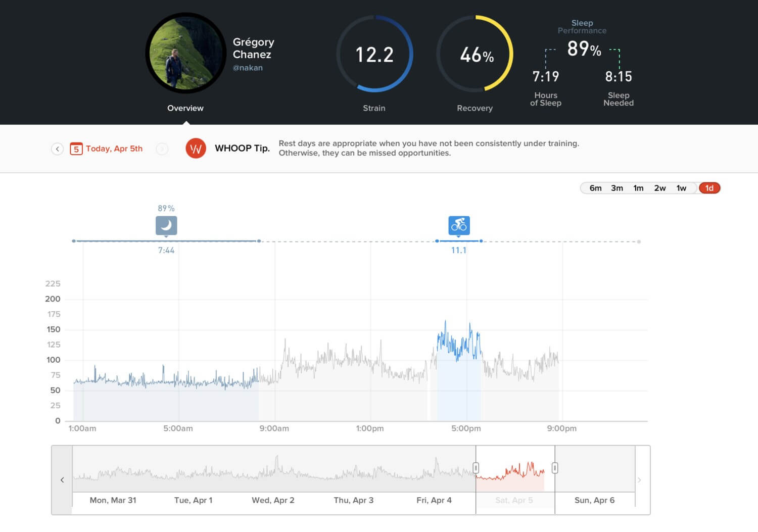Viewport: 758px width, 532px height.
Task: Click the moon sleep activity icon
Action: click(166, 225)
